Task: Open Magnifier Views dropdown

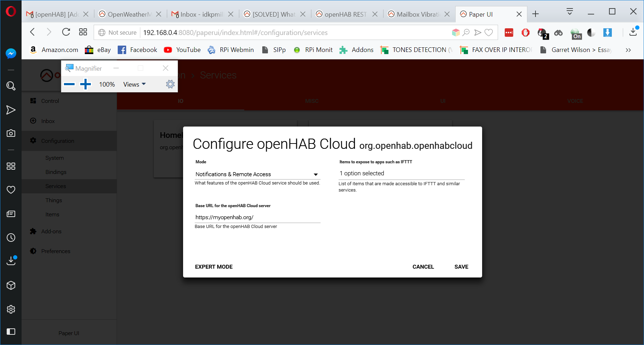Action: point(134,84)
